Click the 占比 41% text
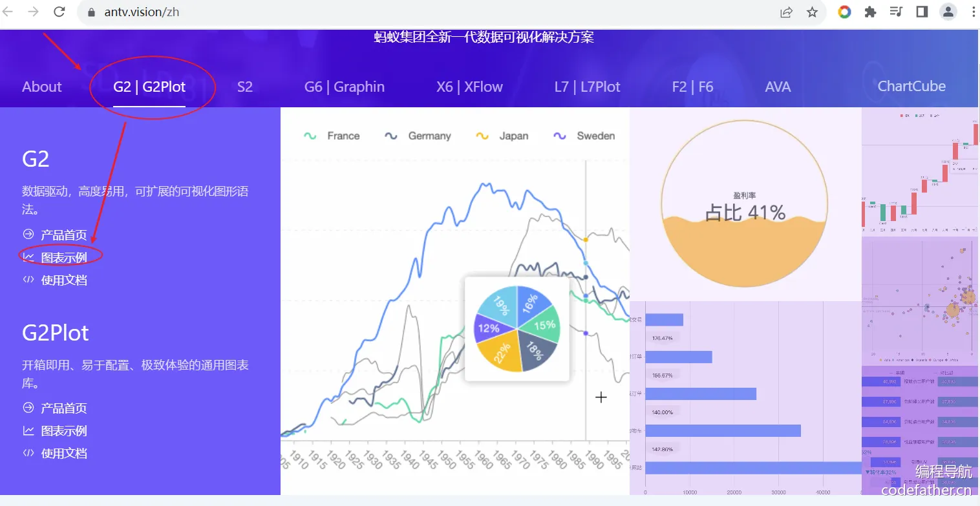The width and height of the screenshot is (980, 506). pyautogui.click(x=745, y=212)
